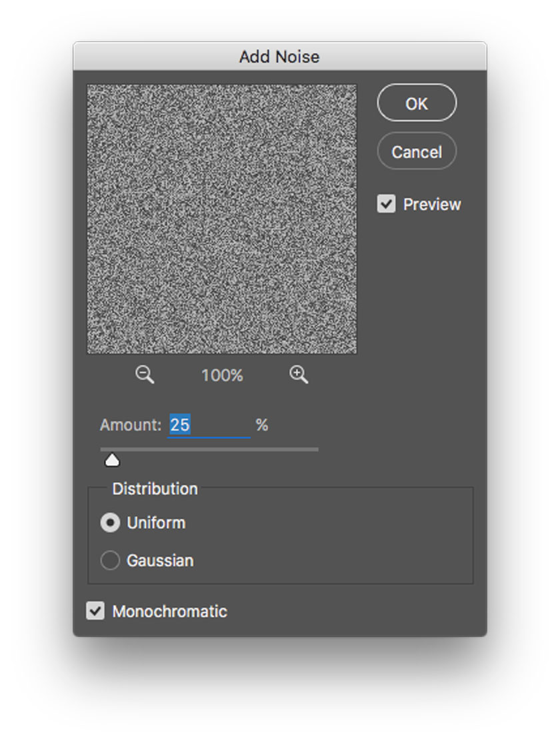Image resolution: width=560 pixels, height=741 pixels.
Task: Focus the Amount percentage field
Action: pyautogui.click(x=209, y=425)
